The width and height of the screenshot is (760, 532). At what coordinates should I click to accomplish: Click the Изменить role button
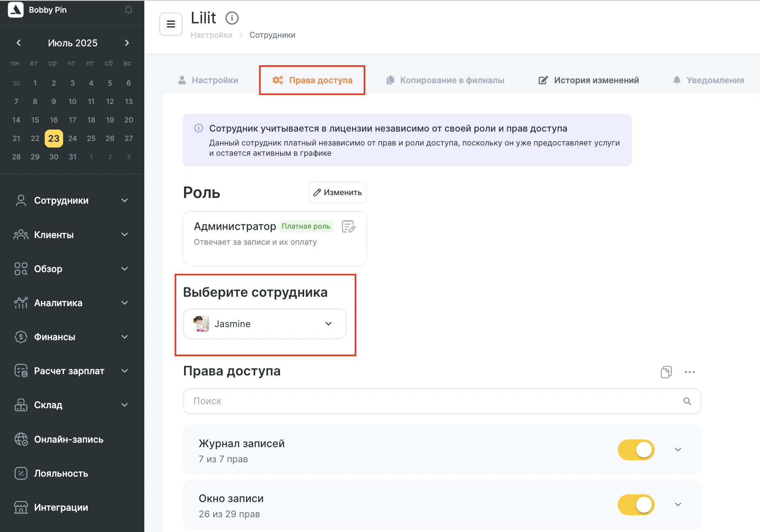(337, 193)
